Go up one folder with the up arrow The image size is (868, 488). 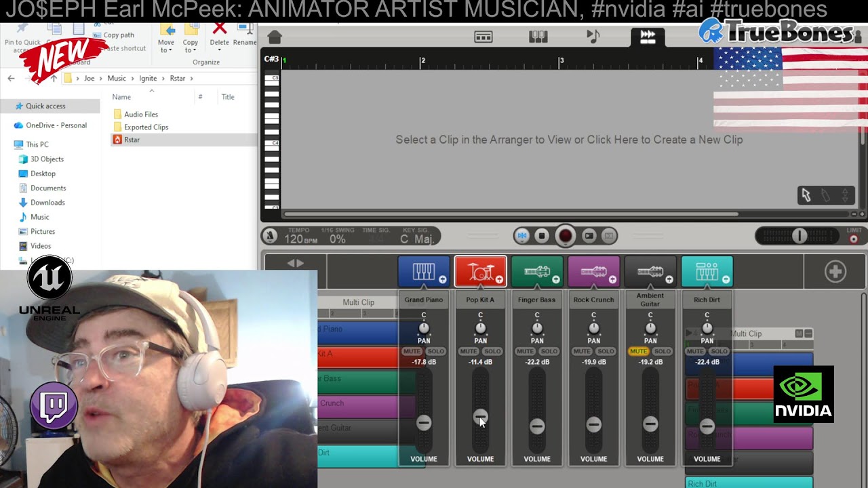coord(54,78)
